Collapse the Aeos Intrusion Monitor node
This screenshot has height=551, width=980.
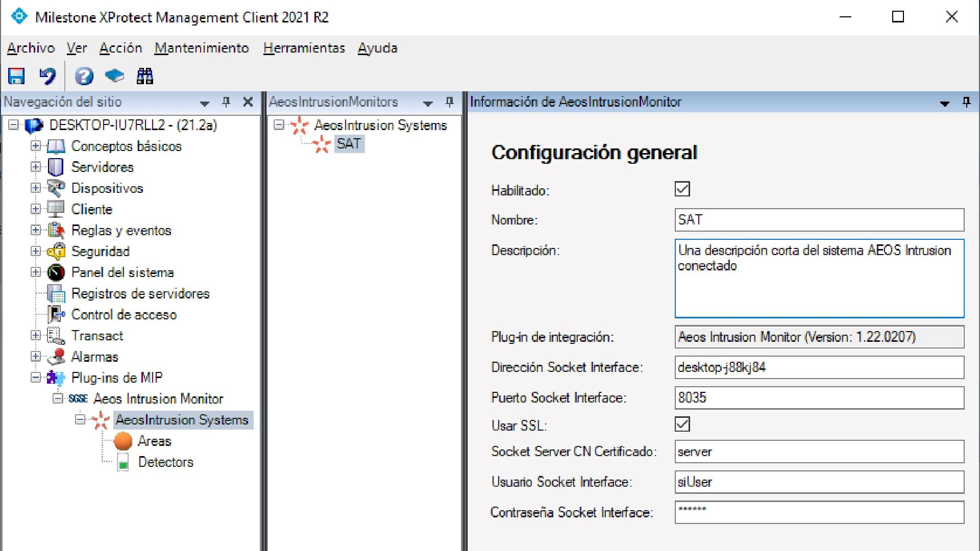coord(58,398)
